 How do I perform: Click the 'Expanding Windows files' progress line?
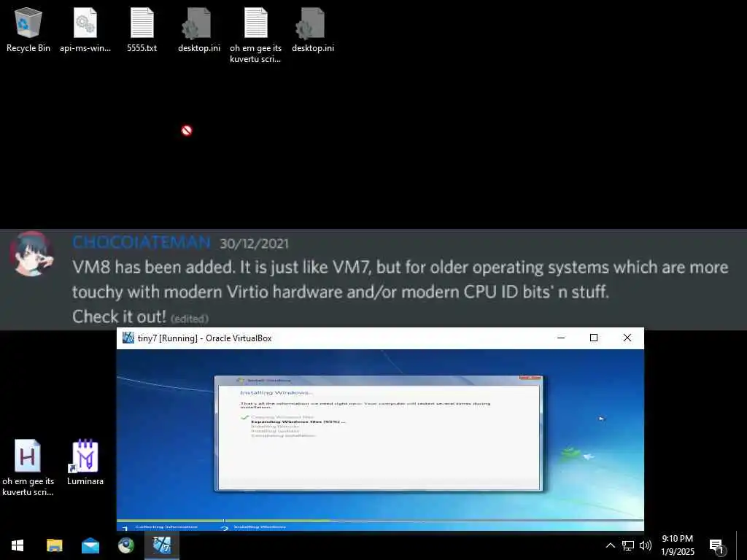coord(298,421)
